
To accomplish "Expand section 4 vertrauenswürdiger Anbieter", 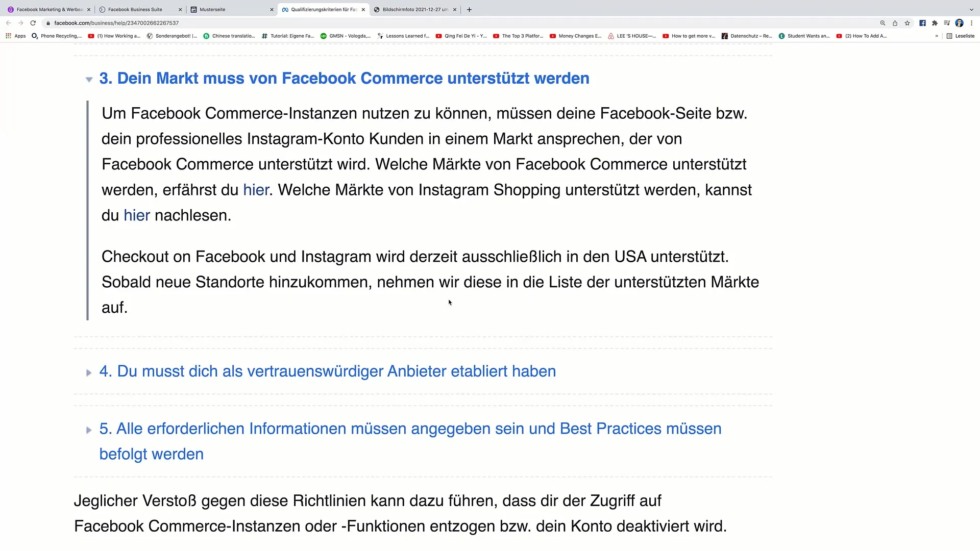I will coord(89,373).
